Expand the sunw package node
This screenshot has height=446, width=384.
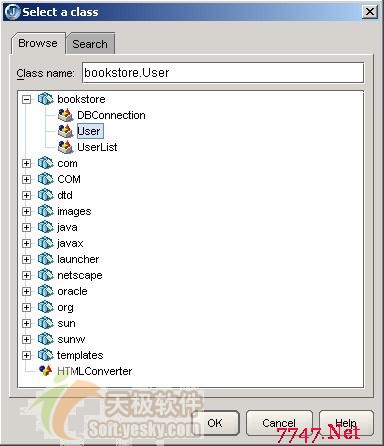27,339
